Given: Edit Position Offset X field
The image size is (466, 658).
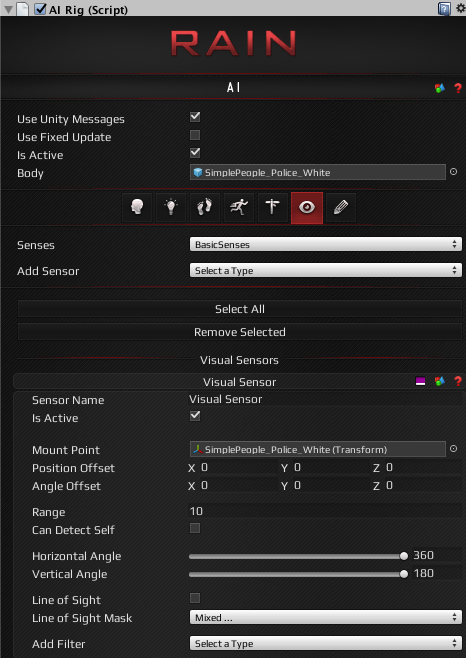Looking at the screenshot, I should (238, 467).
